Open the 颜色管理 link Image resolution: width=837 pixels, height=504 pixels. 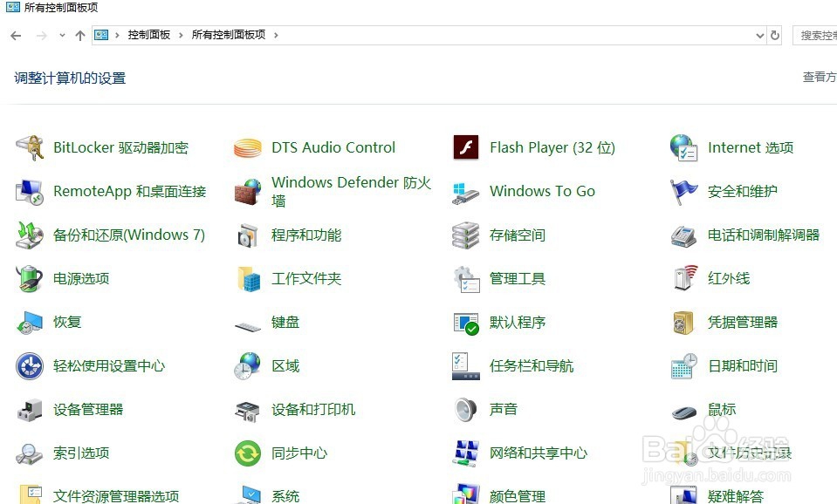(518, 496)
